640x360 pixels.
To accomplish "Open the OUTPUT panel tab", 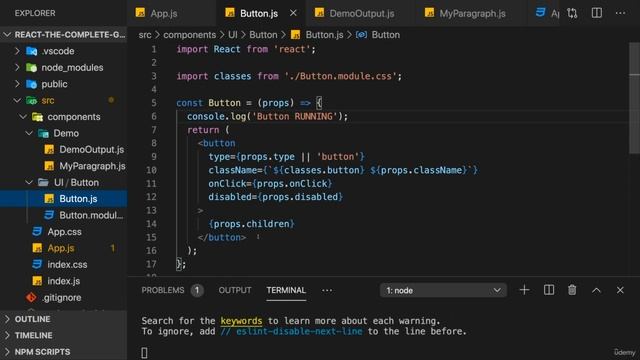I will point(235,290).
